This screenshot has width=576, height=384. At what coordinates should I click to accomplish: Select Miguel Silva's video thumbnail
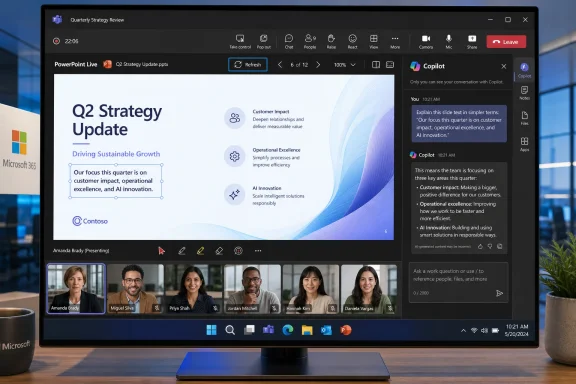(x=135, y=288)
